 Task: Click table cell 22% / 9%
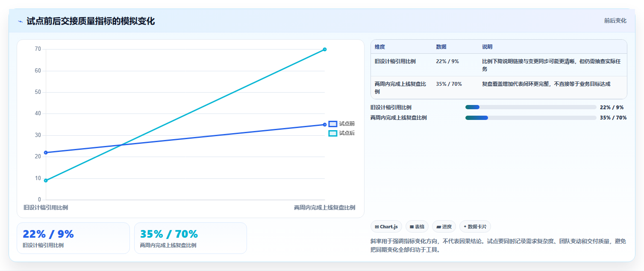click(x=447, y=61)
